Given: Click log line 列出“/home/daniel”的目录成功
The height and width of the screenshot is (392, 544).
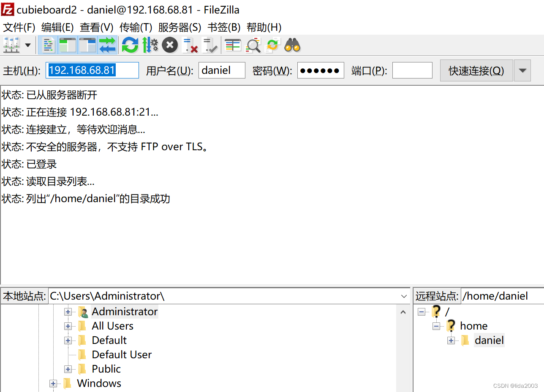Looking at the screenshot, I should (x=86, y=199).
